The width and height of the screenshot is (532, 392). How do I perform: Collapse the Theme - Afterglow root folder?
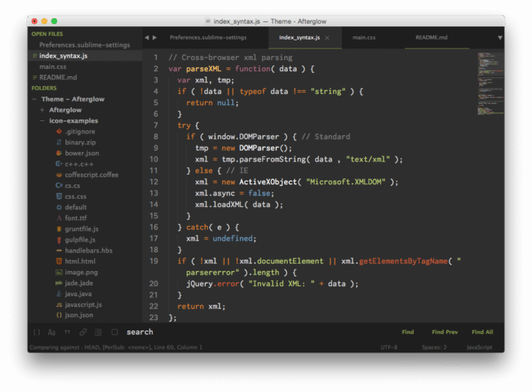coord(35,99)
